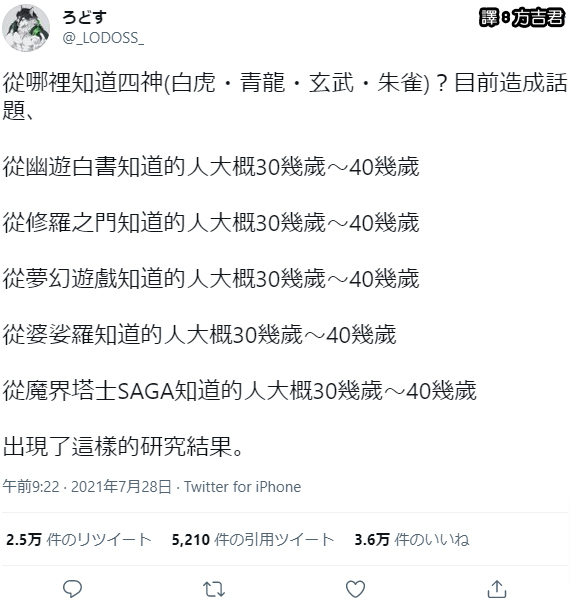The height and width of the screenshot is (605, 570).
Task: Open the share upload icon
Action: coord(497,589)
